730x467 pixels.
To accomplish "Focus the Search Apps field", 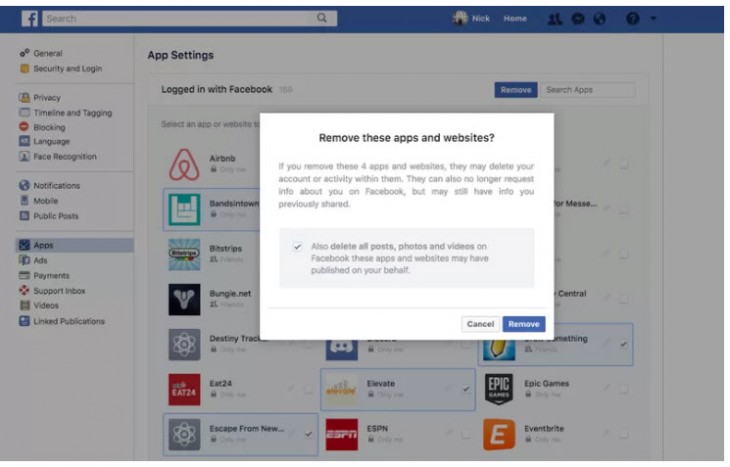I will point(588,90).
